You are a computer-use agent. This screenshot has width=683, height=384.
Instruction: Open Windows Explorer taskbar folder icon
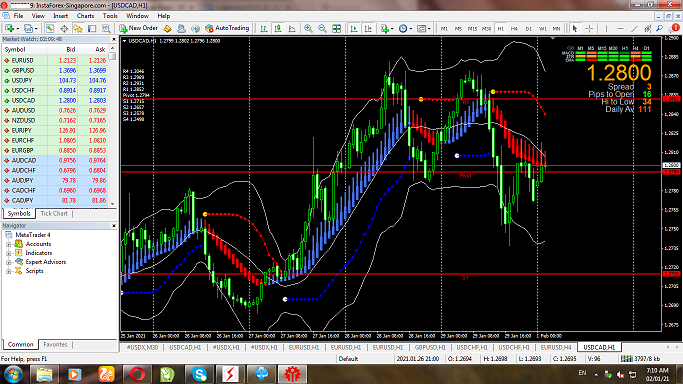click(x=44, y=374)
